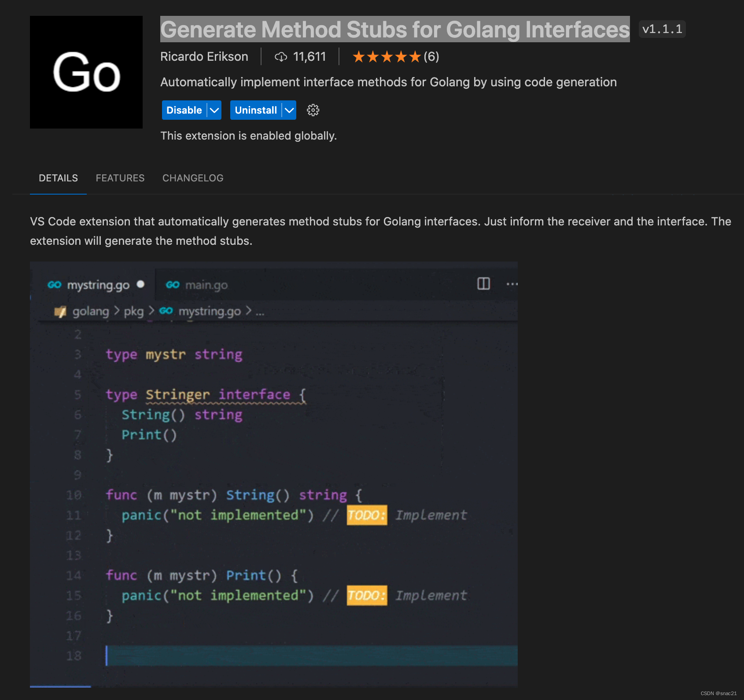
Task: Click the cloud download count icon
Action: [281, 57]
